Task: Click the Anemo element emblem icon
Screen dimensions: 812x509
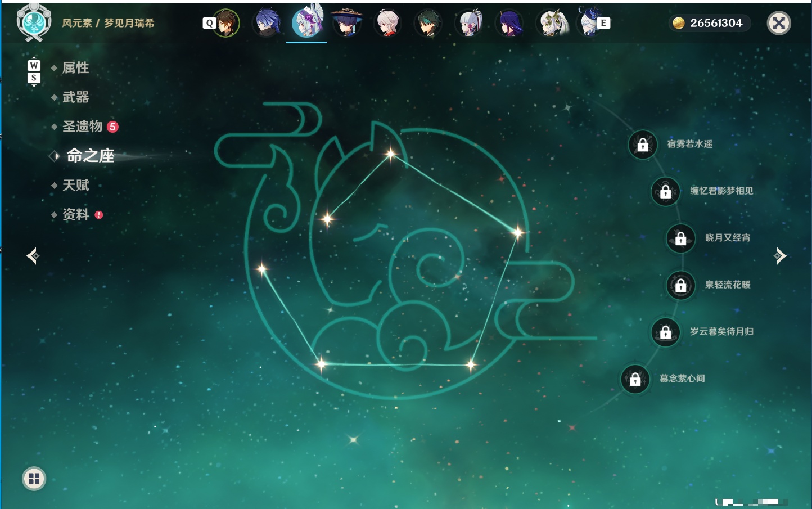Action: coord(34,22)
